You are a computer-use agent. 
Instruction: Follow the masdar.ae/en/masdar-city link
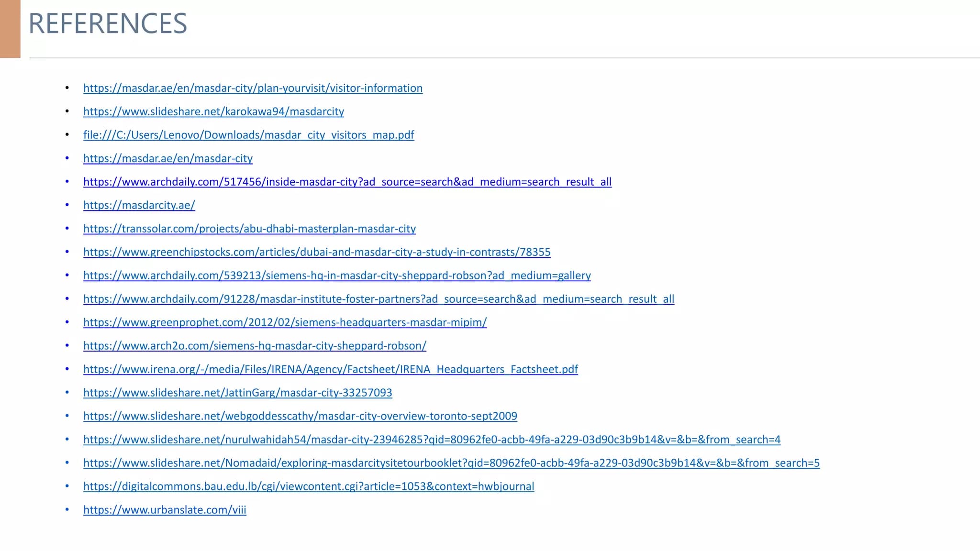coord(168,158)
